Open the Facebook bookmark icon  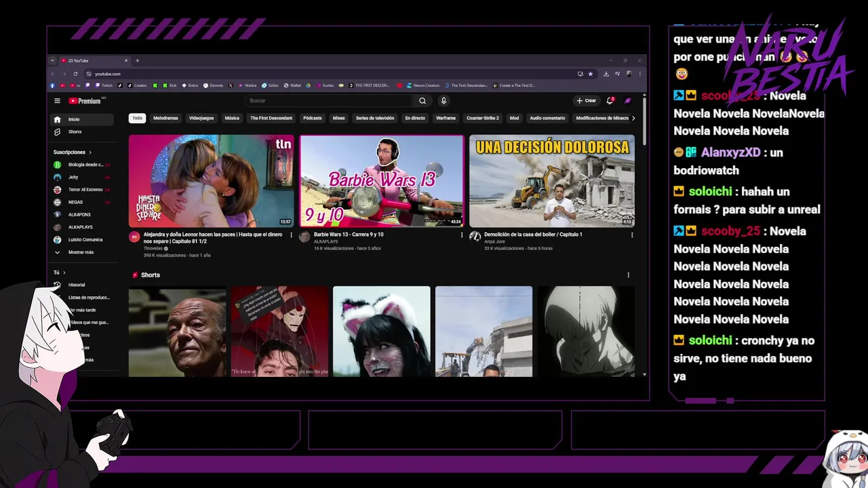click(x=52, y=85)
